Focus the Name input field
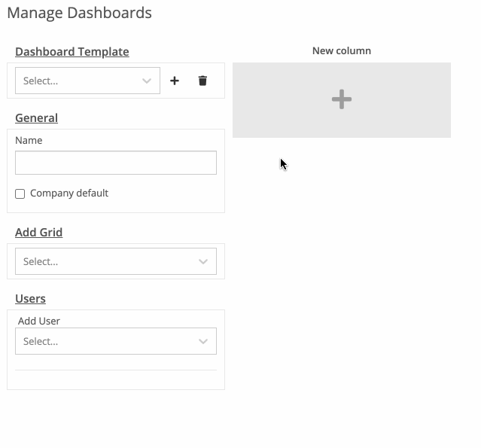Viewport: 481px width, 448px height. (116, 163)
